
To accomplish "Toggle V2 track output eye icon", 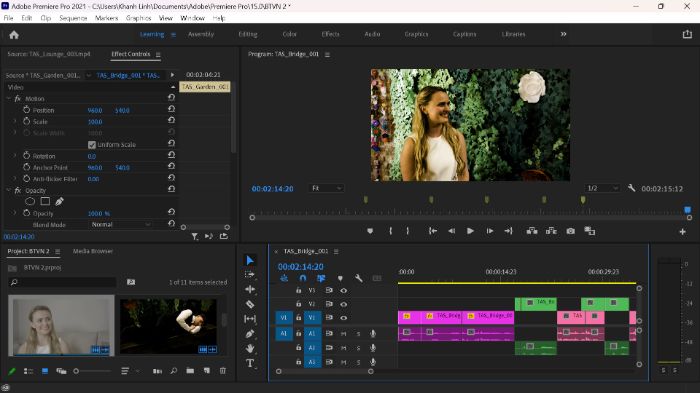I will pos(343,304).
